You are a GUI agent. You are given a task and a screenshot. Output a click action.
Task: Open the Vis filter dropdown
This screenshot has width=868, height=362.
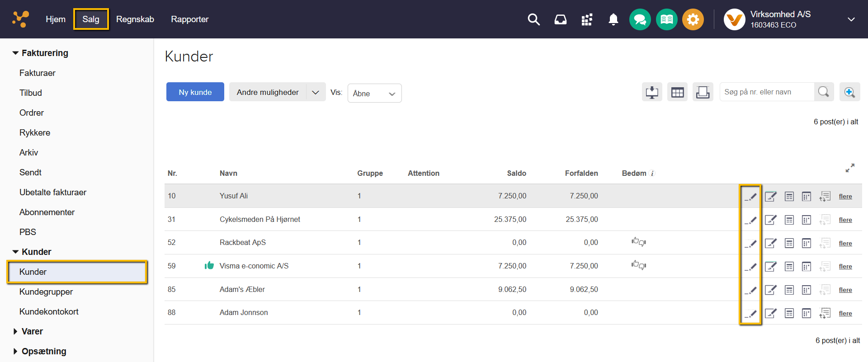click(x=374, y=94)
